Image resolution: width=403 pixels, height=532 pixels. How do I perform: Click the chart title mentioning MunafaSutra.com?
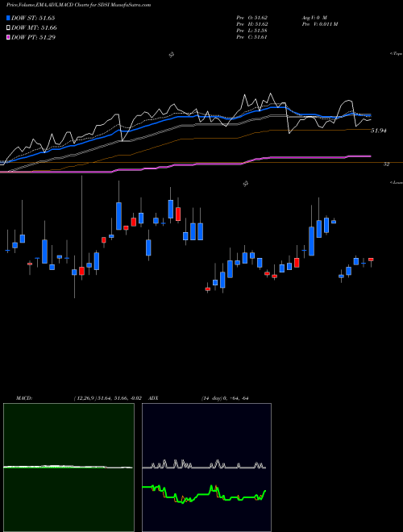coord(79,5)
